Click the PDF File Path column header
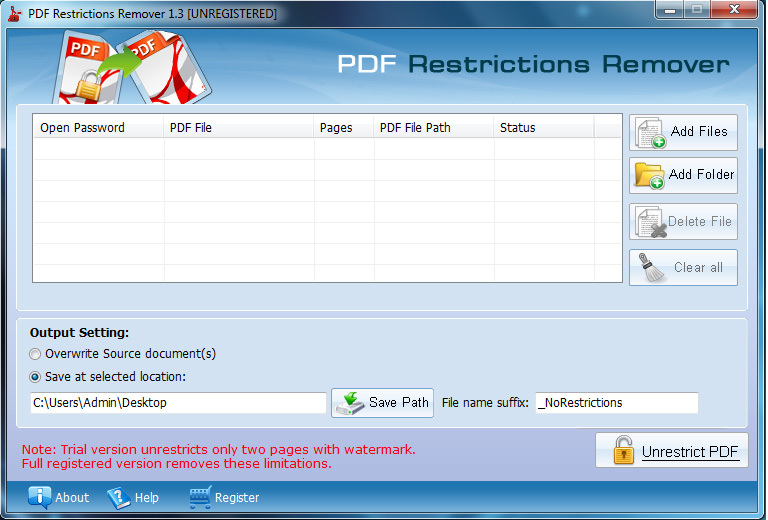This screenshot has width=768, height=520. point(433,128)
